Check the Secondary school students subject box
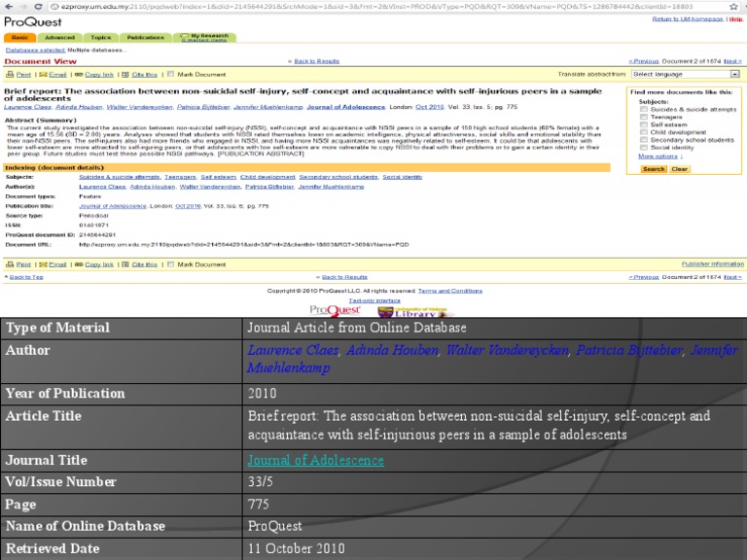This screenshot has height=560, width=747. click(x=644, y=140)
